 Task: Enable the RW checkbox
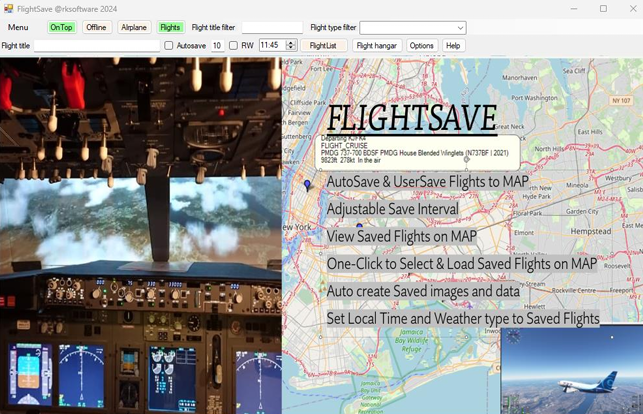233,45
